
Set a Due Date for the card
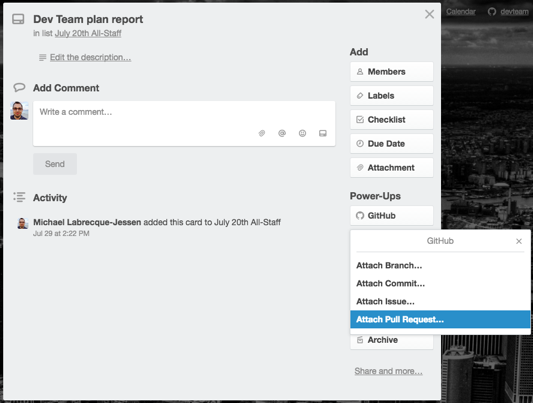point(392,144)
